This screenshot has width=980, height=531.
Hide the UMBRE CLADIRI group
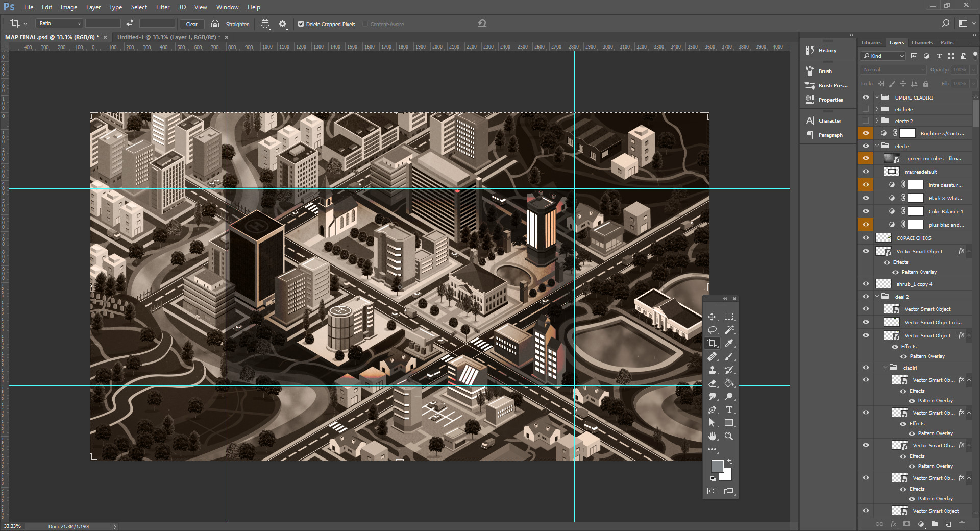[x=866, y=97]
